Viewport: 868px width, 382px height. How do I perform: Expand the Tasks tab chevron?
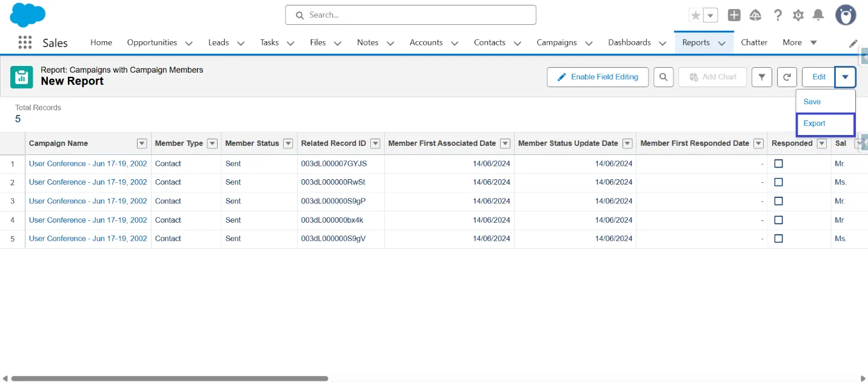tap(290, 43)
